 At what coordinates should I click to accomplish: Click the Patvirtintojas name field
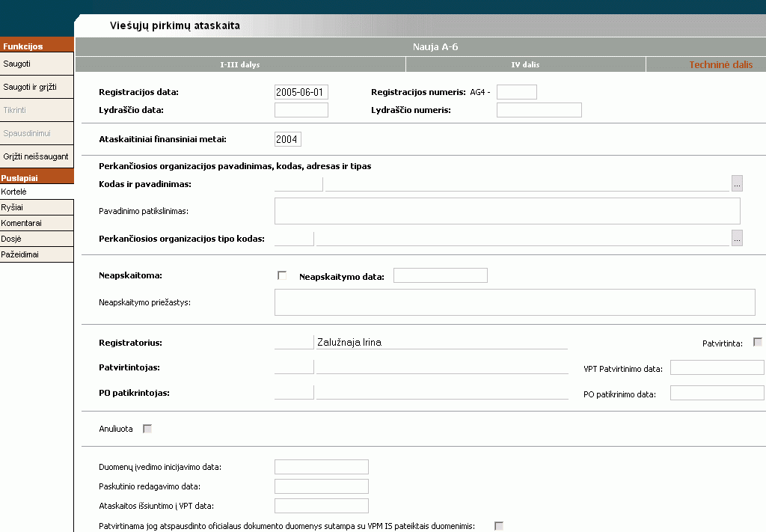tap(442, 367)
